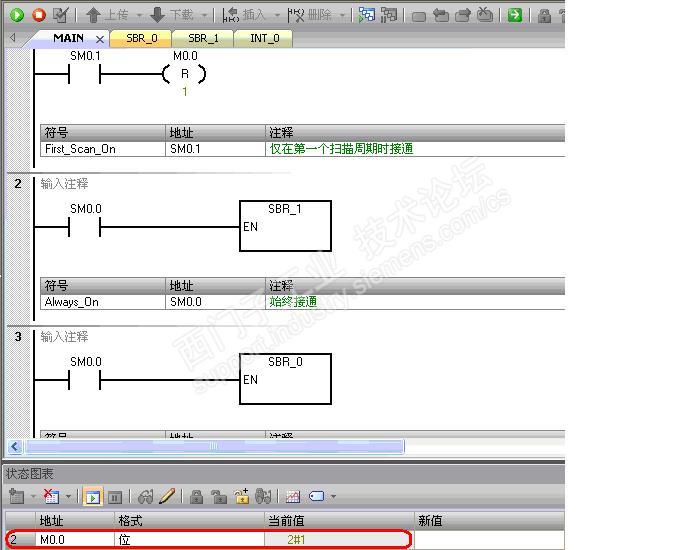This screenshot has width=683, height=550.
Task: Toggle chart status monitoring icon
Action: 93,497
